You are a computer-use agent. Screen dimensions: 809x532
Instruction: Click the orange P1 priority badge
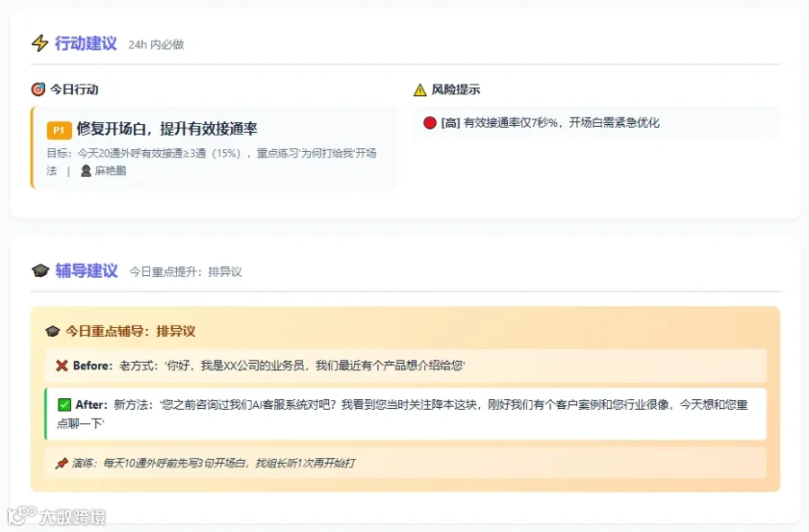[x=58, y=130]
